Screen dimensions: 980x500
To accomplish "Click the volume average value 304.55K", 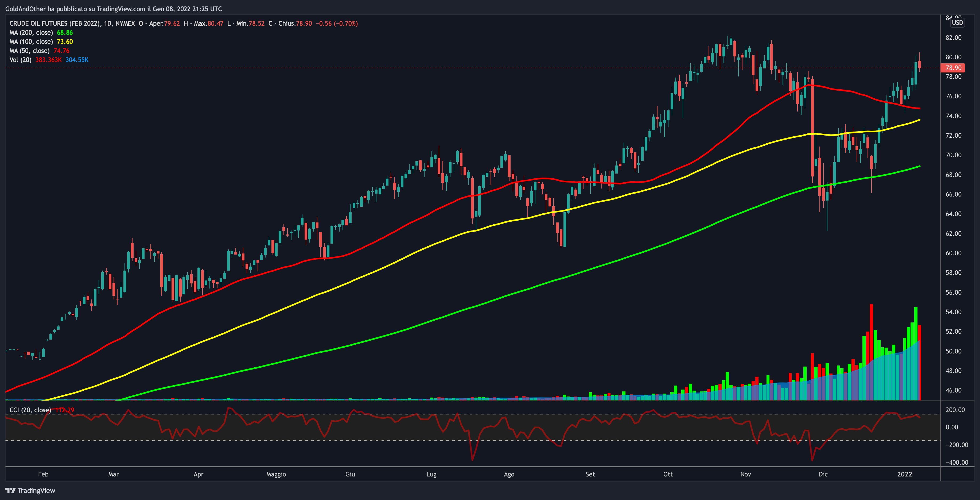I will coord(77,60).
